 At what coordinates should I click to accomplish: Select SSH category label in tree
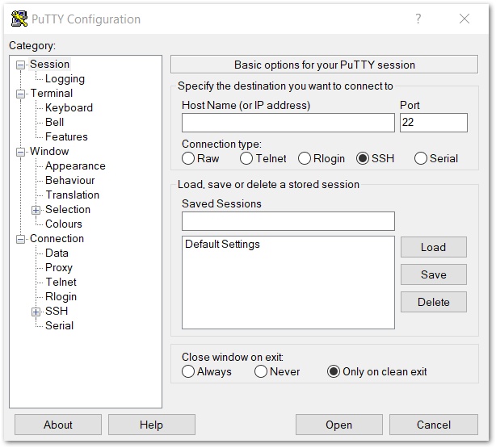tap(57, 312)
